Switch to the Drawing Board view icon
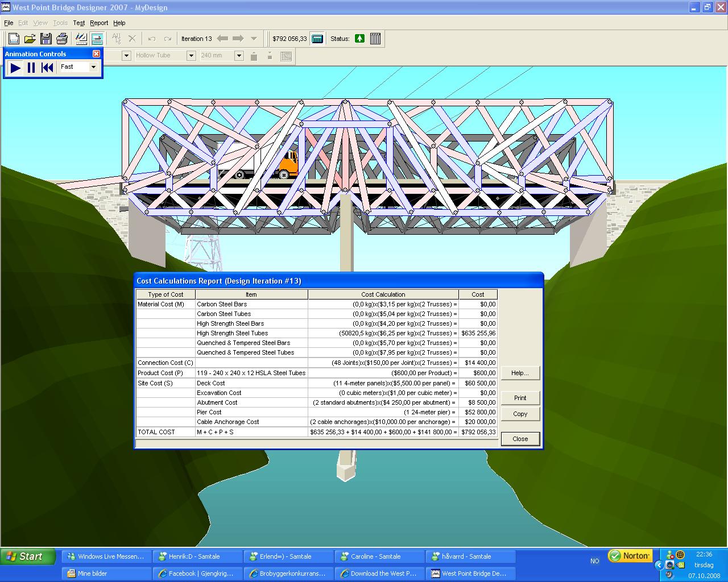Screen dimensions: 728x582 pyautogui.click(x=81, y=39)
